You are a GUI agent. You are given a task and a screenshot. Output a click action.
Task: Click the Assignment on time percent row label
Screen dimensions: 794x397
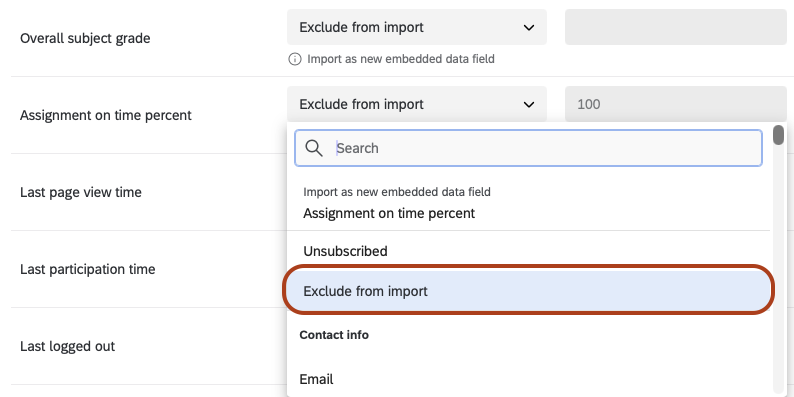[106, 115]
